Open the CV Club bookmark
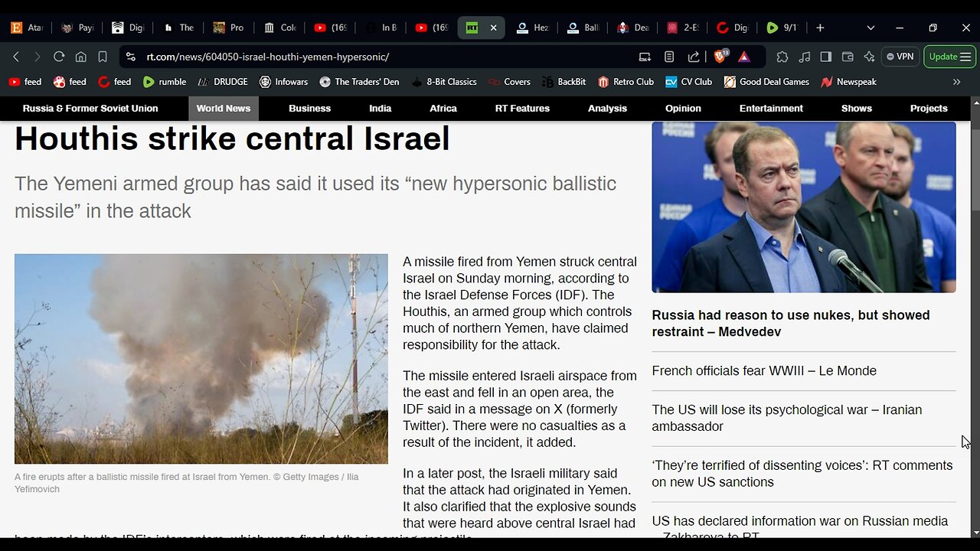 pos(688,82)
